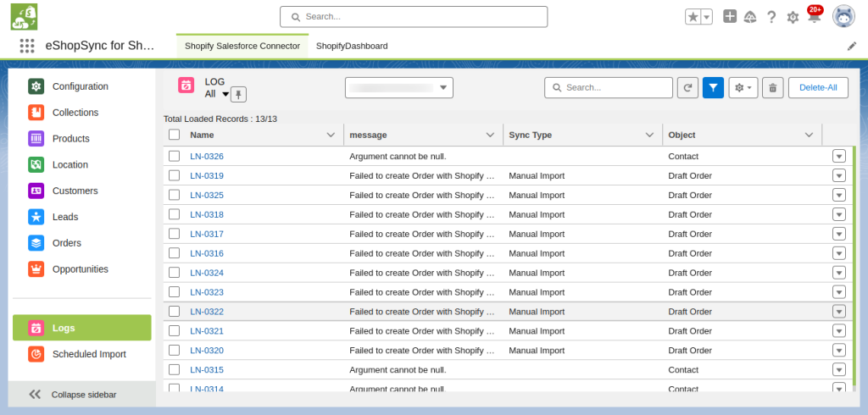
Task: Click the log list Search field
Action: (609, 87)
